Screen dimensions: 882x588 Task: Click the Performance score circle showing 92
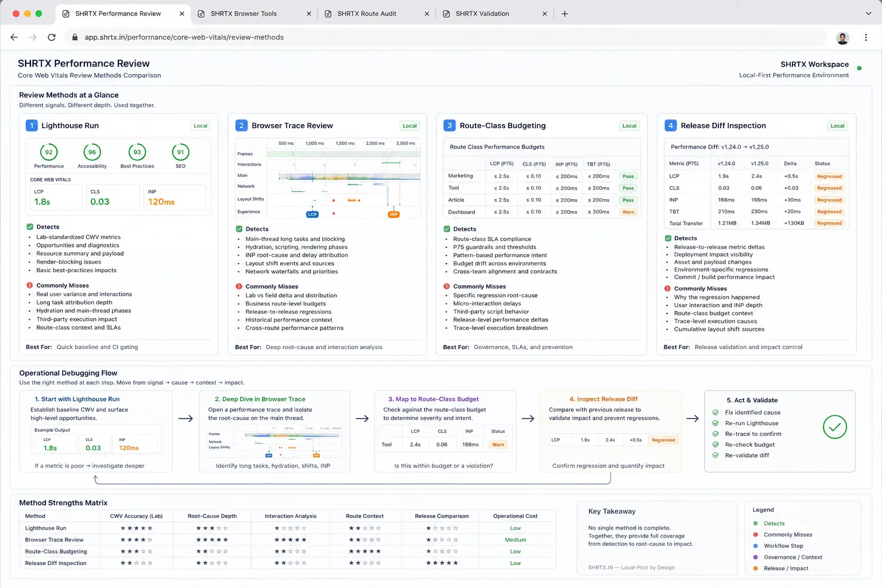(x=49, y=152)
